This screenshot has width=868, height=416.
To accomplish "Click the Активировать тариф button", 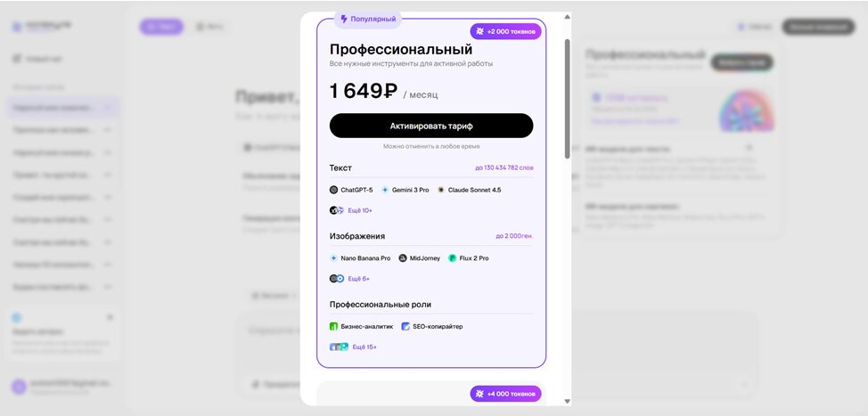I will 431,126.
